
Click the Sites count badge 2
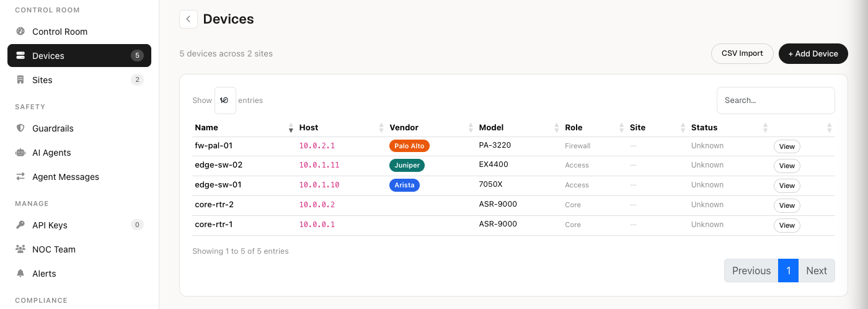[x=137, y=80]
